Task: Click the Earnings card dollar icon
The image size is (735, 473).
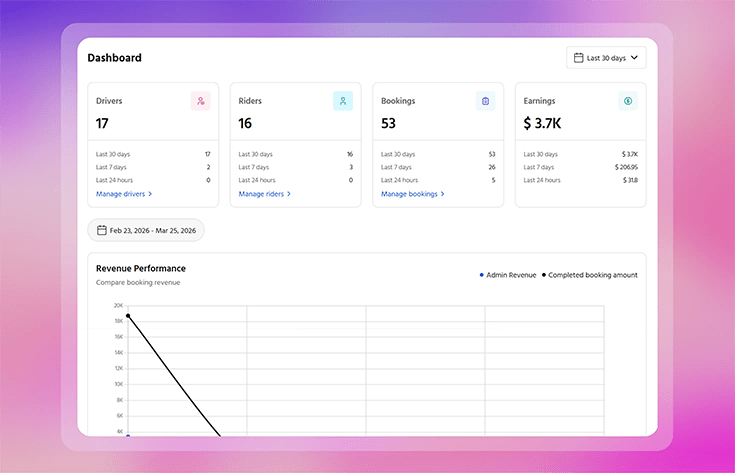Action: pos(628,101)
